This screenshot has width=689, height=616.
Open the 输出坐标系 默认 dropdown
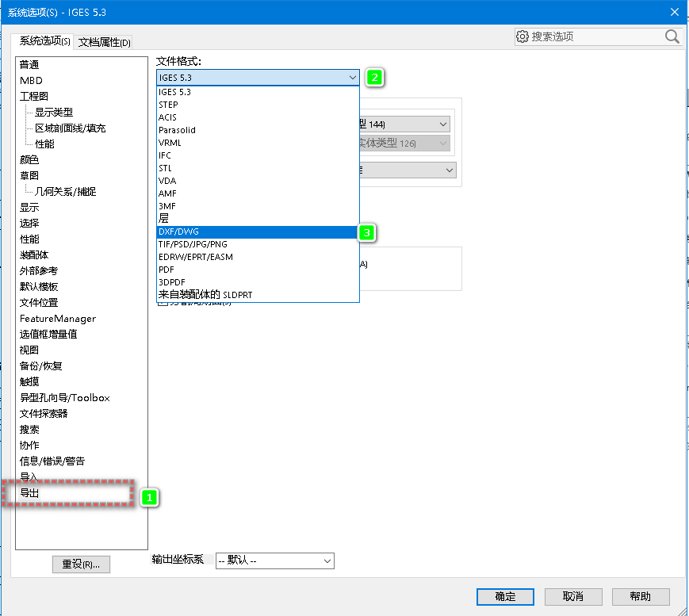[274, 561]
